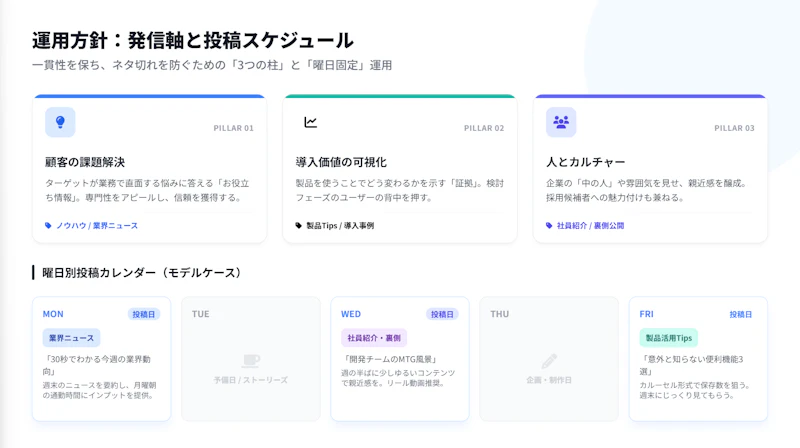
Task: Click the tag icon beside 社員紹介 / 裏側公開
Action: (549, 226)
